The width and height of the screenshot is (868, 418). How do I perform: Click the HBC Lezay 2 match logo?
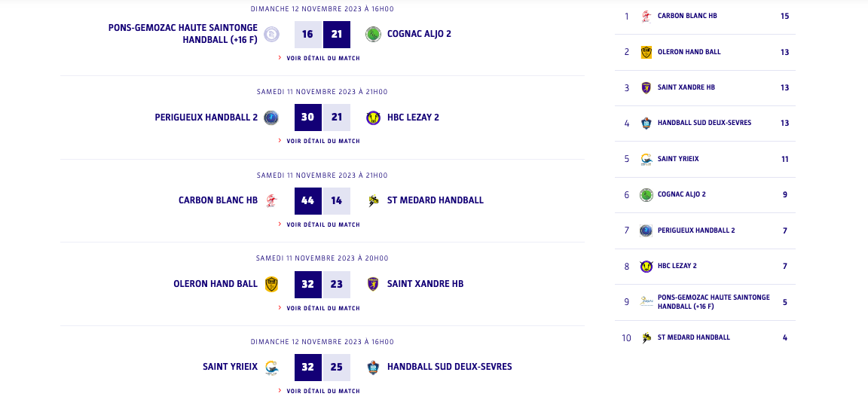(373, 117)
